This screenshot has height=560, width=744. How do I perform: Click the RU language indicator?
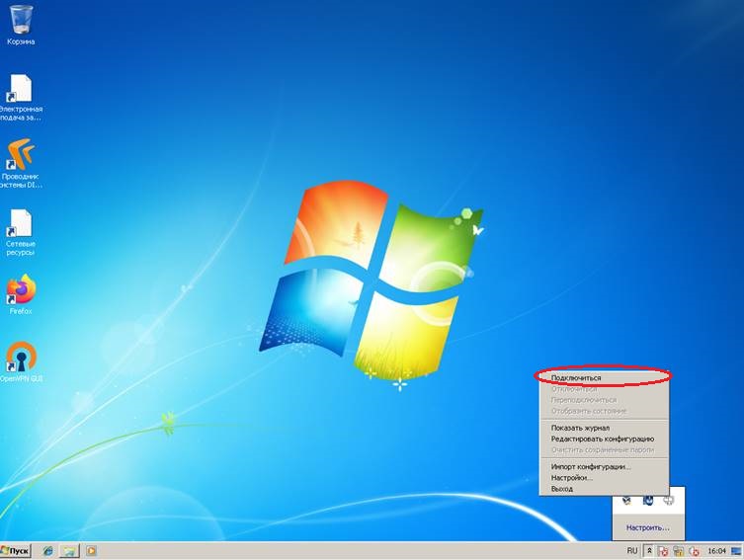[632, 550]
